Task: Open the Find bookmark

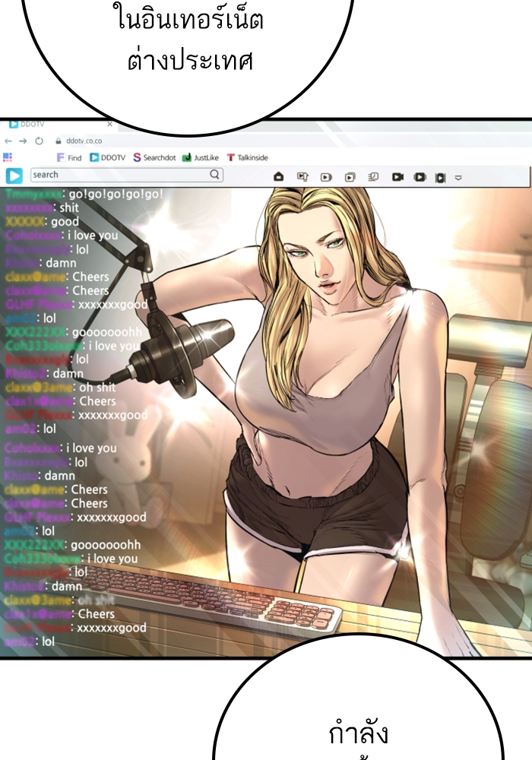Action: click(69, 157)
